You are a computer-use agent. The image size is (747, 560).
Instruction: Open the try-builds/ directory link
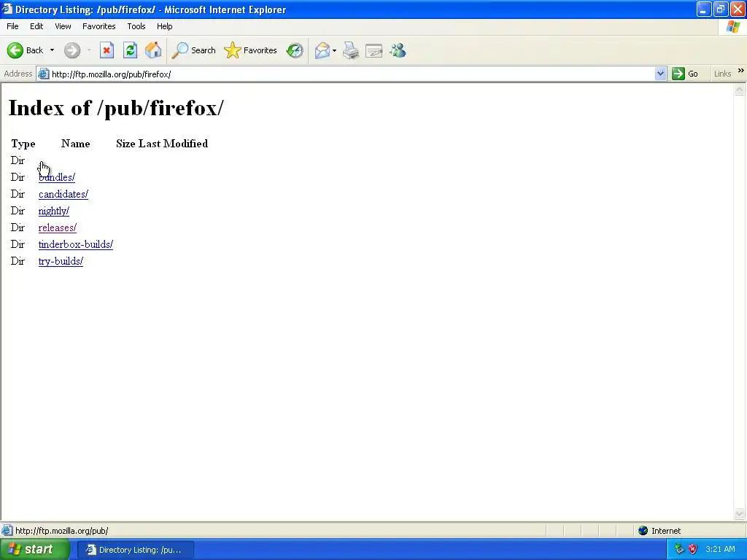pos(61,261)
